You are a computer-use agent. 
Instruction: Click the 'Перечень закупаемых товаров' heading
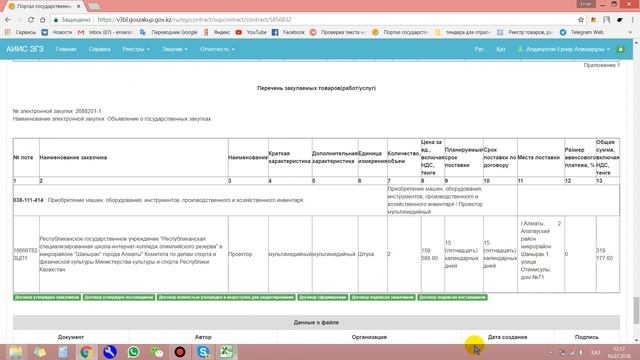[x=316, y=88]
